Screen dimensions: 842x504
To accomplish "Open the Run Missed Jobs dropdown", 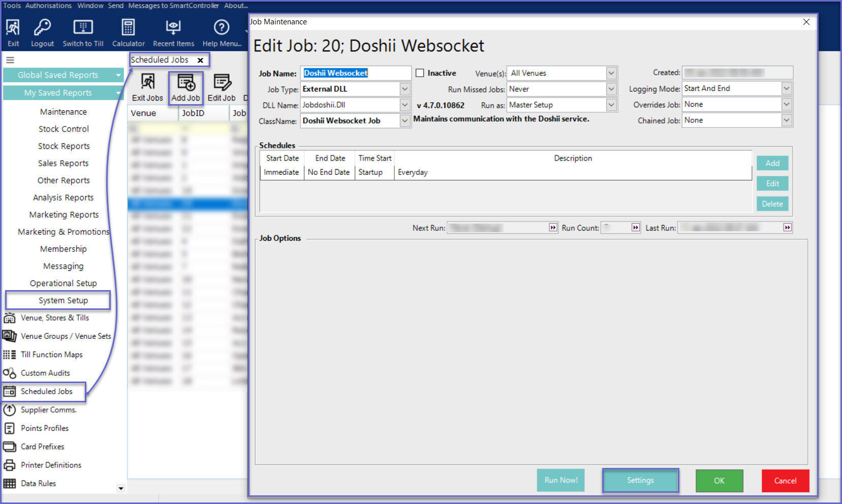I will click(611, 89).
